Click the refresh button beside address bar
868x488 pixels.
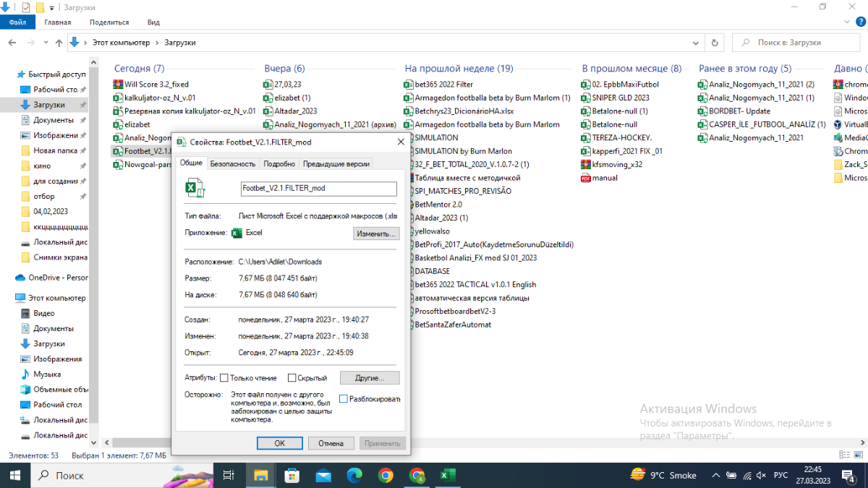click(x=715, y=43)
